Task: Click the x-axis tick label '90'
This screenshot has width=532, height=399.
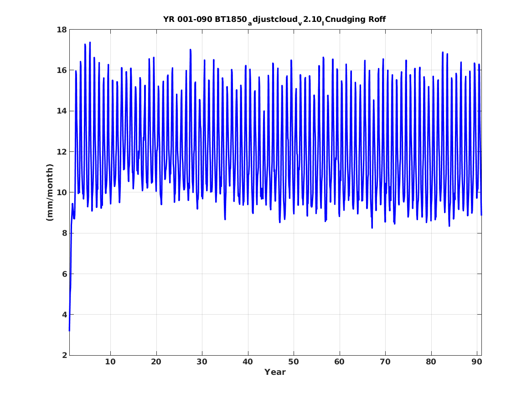Action: (477, 362)
